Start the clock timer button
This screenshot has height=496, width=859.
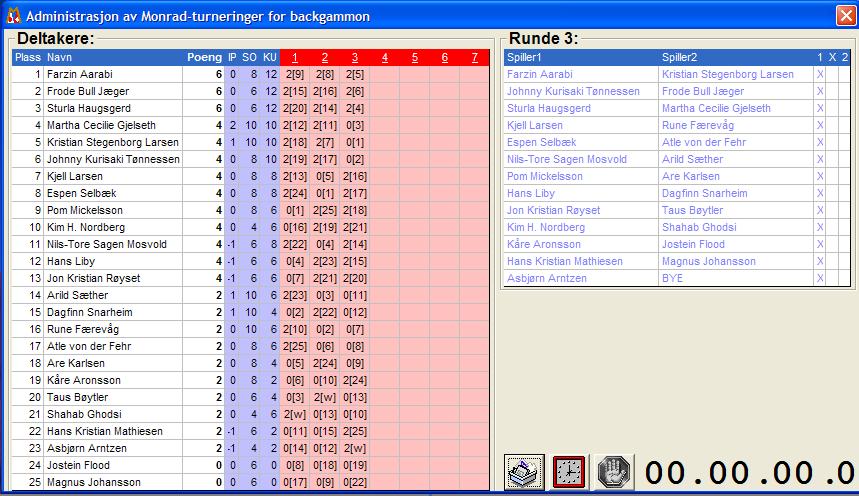569,472
